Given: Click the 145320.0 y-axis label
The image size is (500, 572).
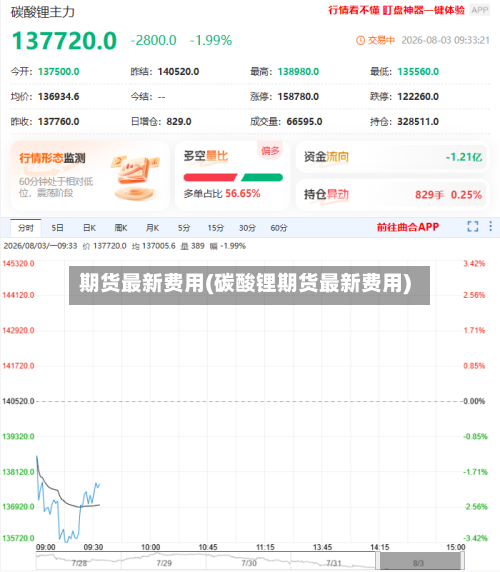Looking at the screenshot, I should (19, 263).
